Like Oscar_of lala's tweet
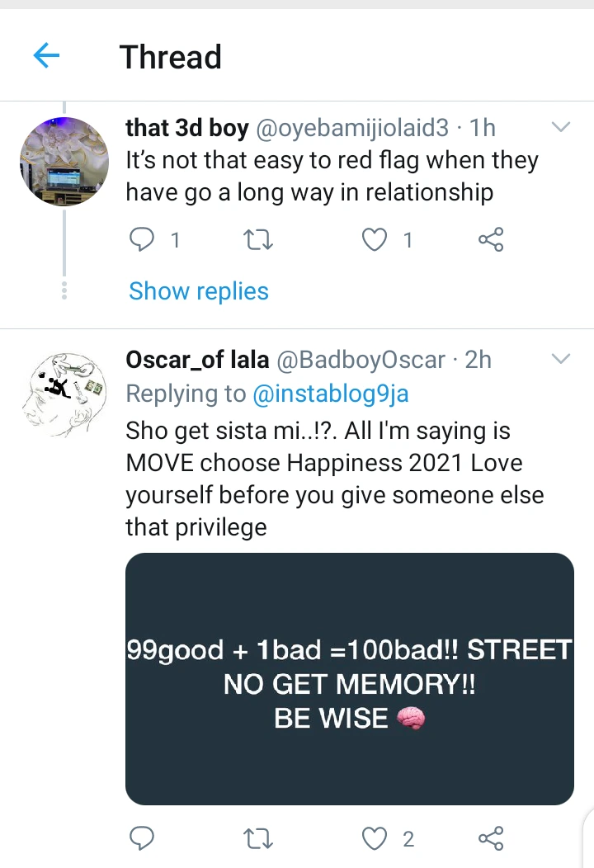 [375, 839]
